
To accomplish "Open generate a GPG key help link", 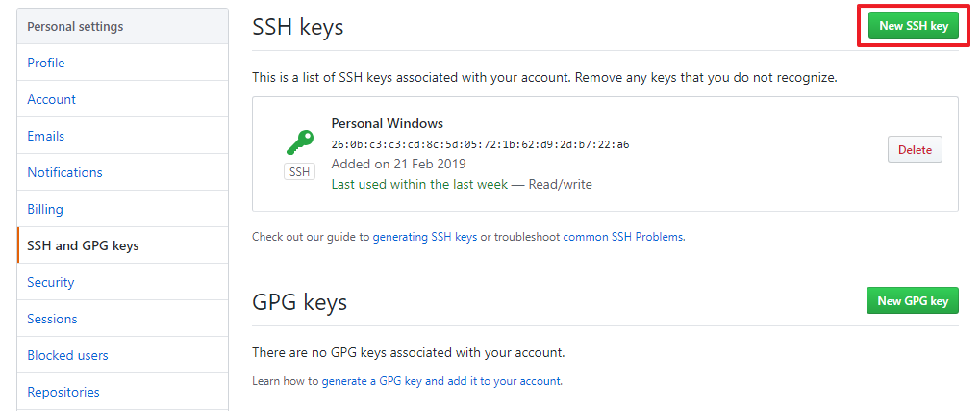I will (440, 380).
